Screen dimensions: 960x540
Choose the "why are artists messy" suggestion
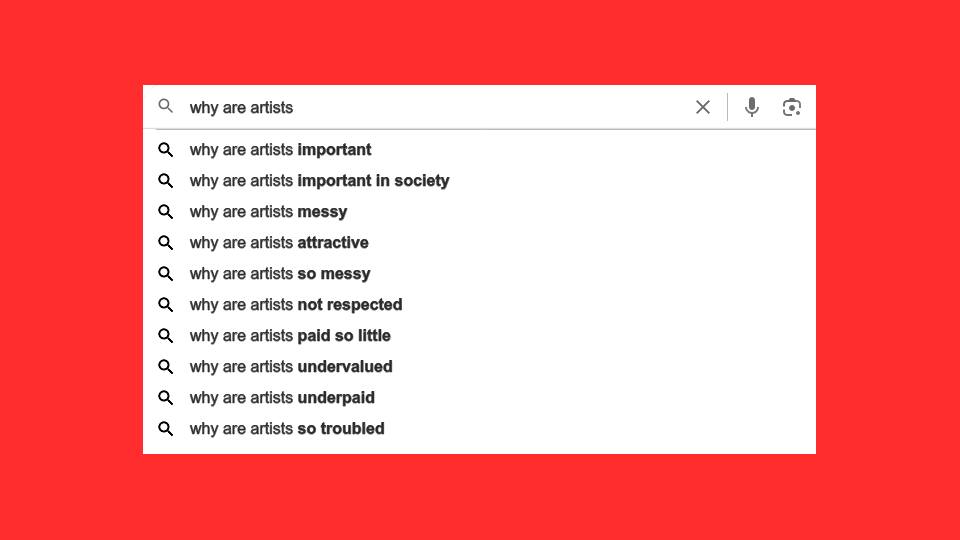[x=268, y=212]
